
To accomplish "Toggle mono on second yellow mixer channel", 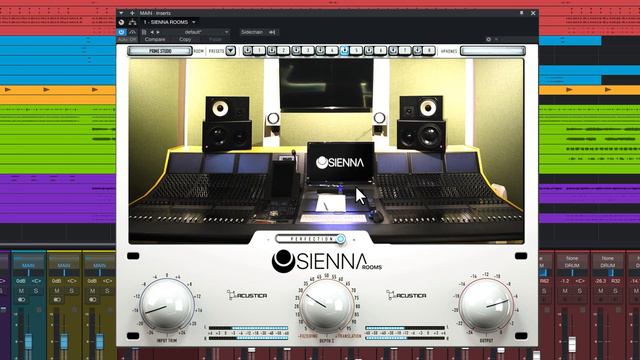I will coord(93,300).
